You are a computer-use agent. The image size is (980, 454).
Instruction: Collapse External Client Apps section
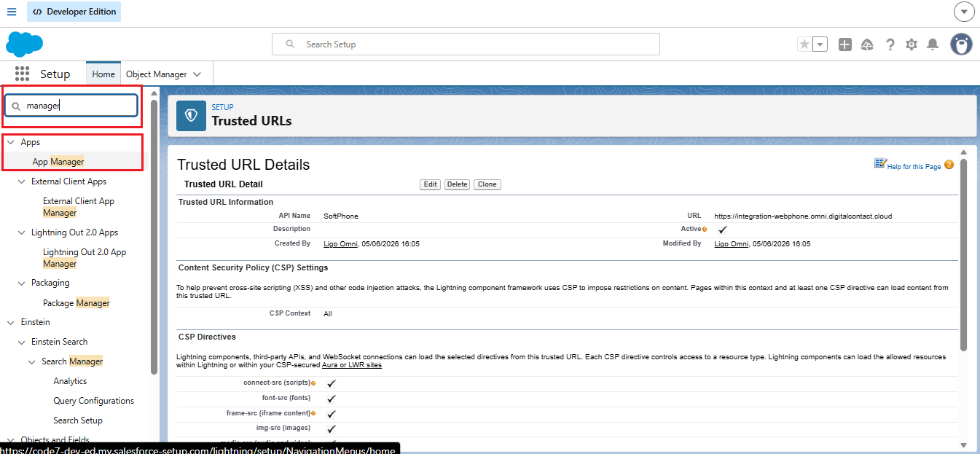[22, 181]
